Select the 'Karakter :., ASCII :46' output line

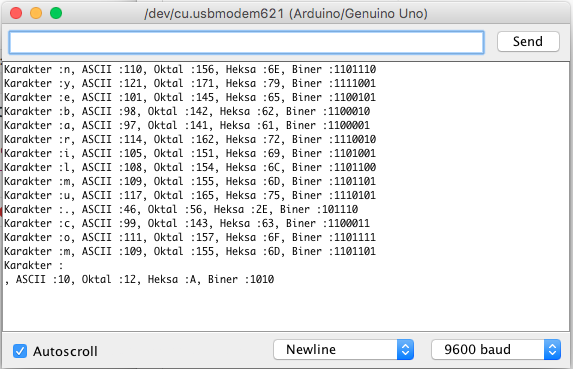coord(181,209)
